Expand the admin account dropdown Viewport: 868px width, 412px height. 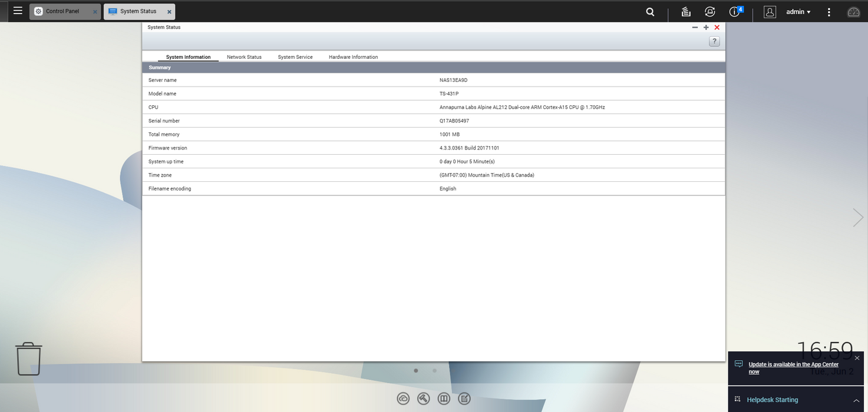798,12
